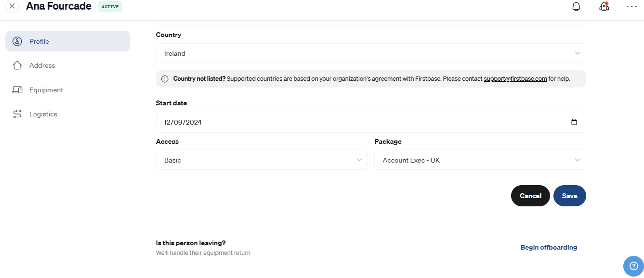Expand the Access dropdown showing Basic
The height and width of the screenshot is (278, 644).
coord(262,160)
